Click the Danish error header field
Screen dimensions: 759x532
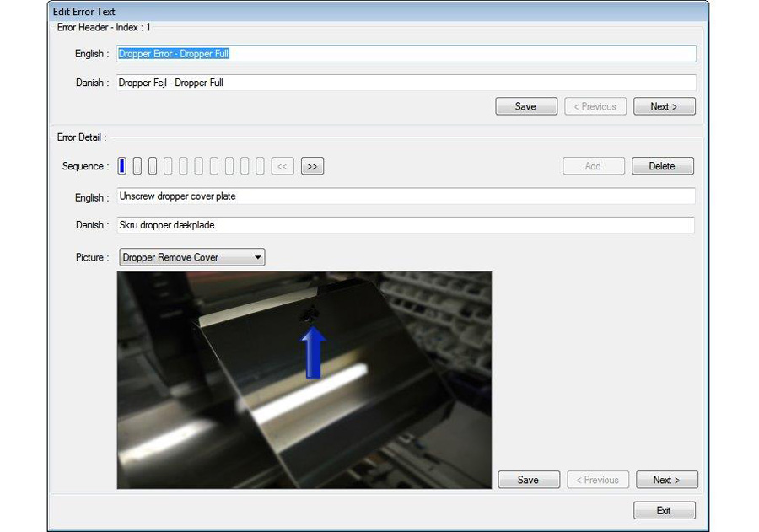(x=406, y=83)
